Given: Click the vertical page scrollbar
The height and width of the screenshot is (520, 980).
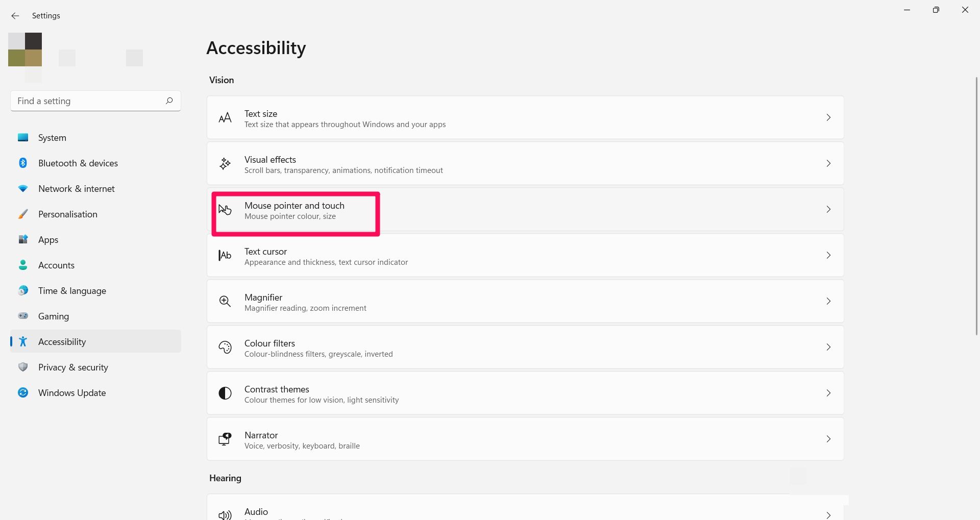Looking at the screenshot, I should tap(976, 204).
